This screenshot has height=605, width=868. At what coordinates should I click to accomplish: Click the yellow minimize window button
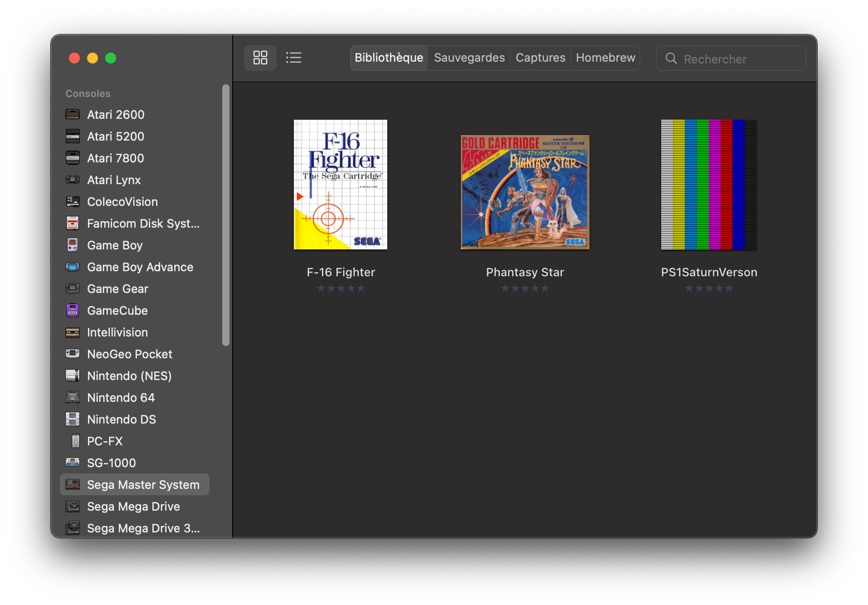pyautogui.click(x=93, y=58)
